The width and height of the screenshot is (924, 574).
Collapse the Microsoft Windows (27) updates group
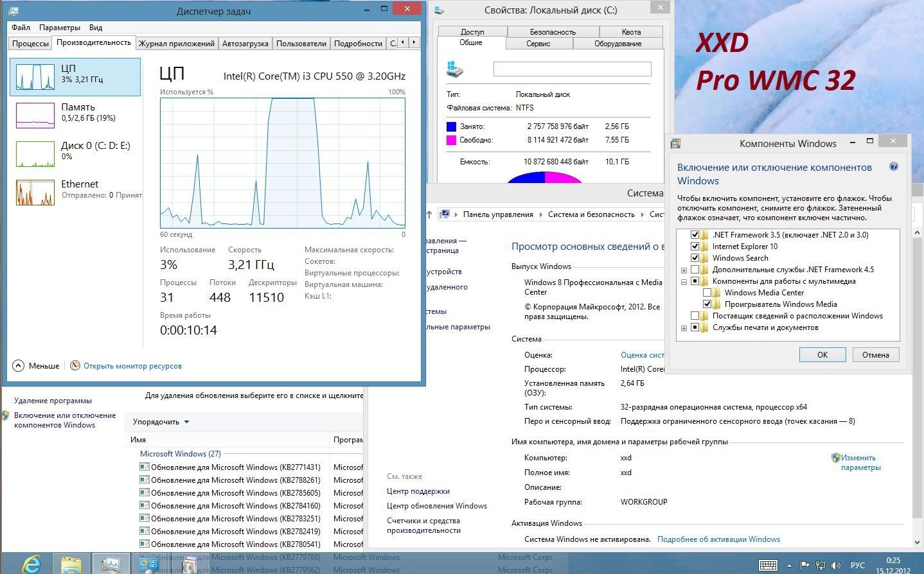tap(180, 454)
